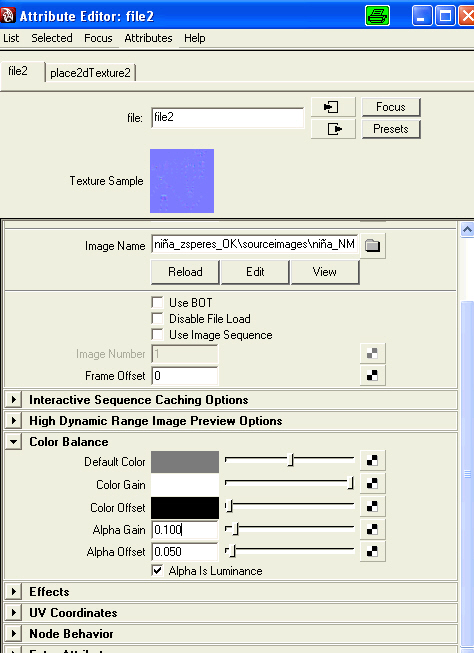Expand High Dynamic Range Image Preview Options
Screen dimensions: 474x653
click(14, 421)
